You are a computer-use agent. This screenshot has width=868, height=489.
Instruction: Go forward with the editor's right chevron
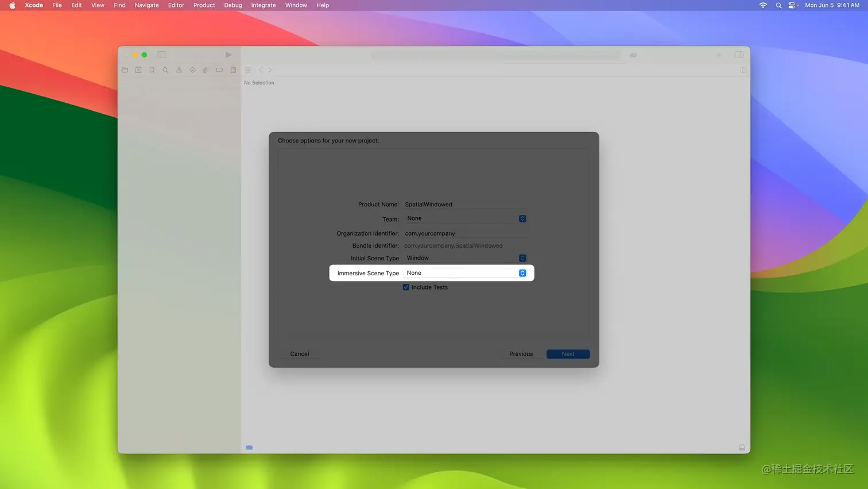point(270,70)
